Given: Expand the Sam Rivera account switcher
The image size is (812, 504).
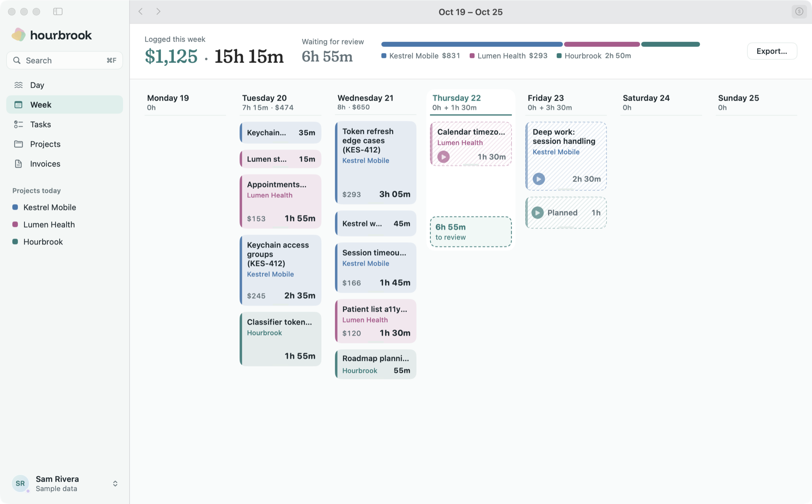Looking at the screenshot, I should tap(115, 483).
